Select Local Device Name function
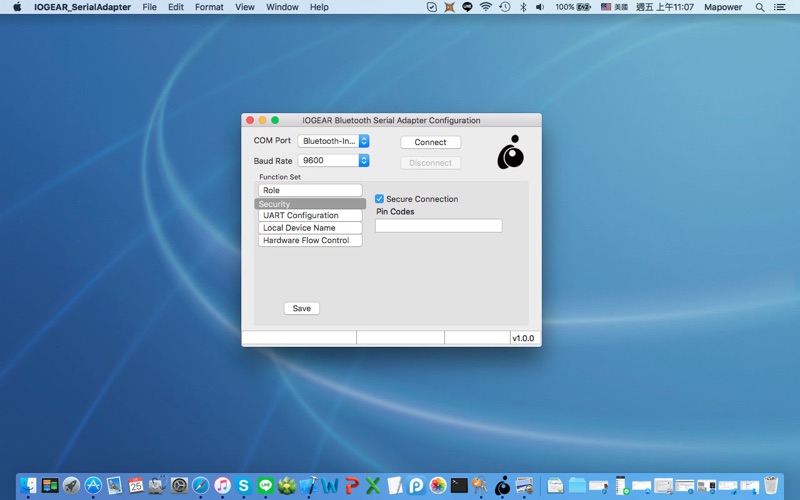 coord(310,228)
